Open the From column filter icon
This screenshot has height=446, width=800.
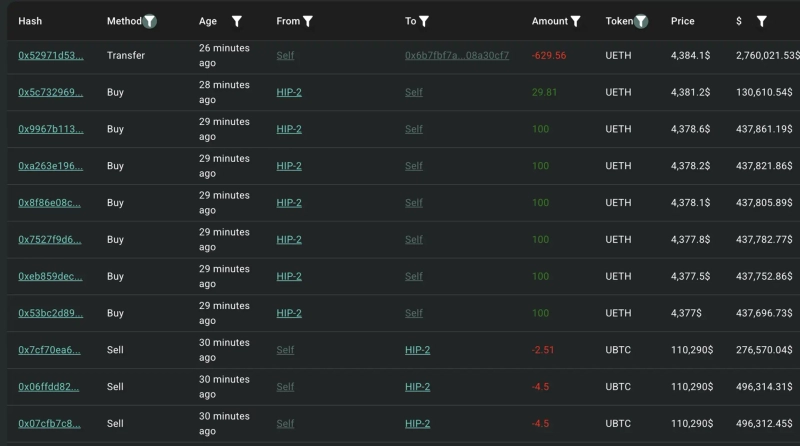pos(308,21)
